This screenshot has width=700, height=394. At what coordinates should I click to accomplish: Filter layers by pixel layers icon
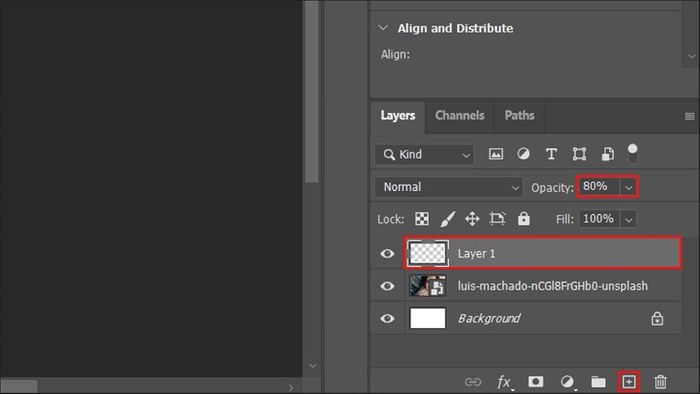(x=496, y=154)
